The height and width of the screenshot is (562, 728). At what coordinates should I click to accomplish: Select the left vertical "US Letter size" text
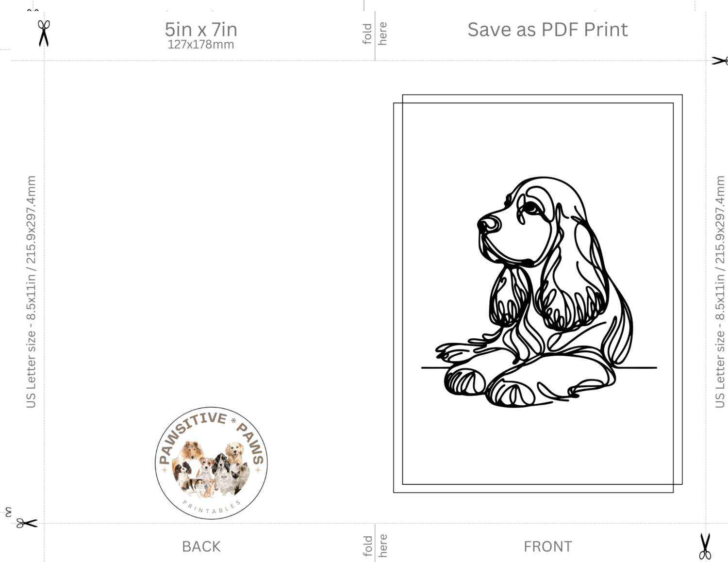coord(31,292)
